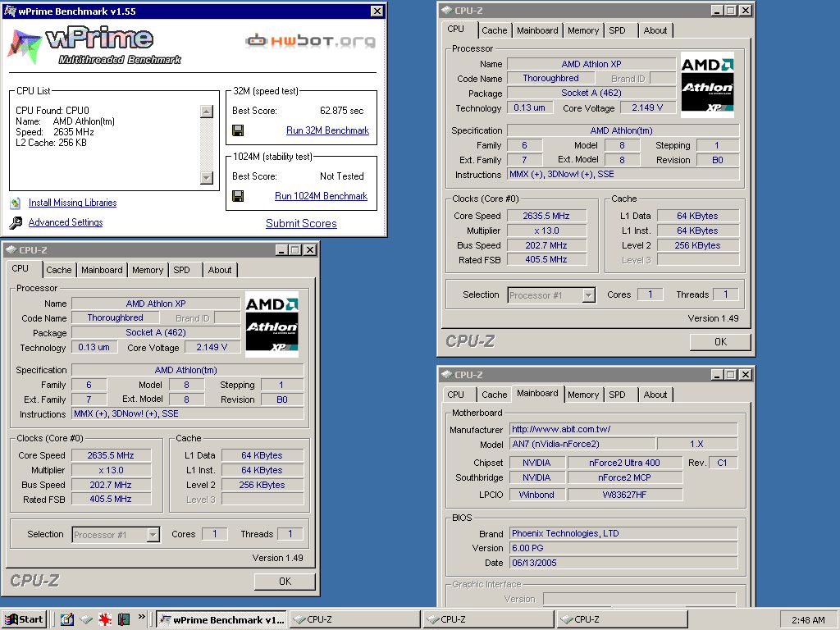Open About tab in bottom-left CPU-Z
Viewport: 840px width, 630px height.
pos(220,270)
